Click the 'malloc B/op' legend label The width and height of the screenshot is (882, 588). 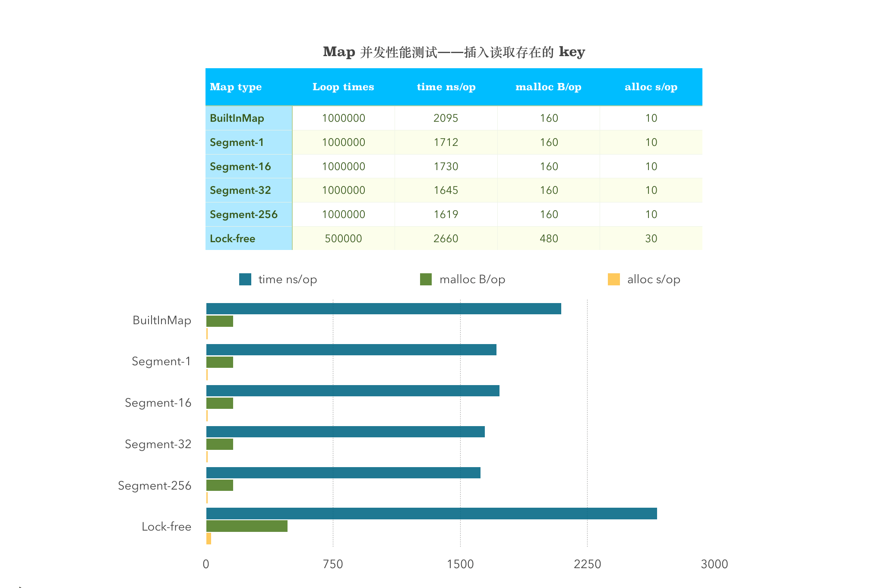472,279
